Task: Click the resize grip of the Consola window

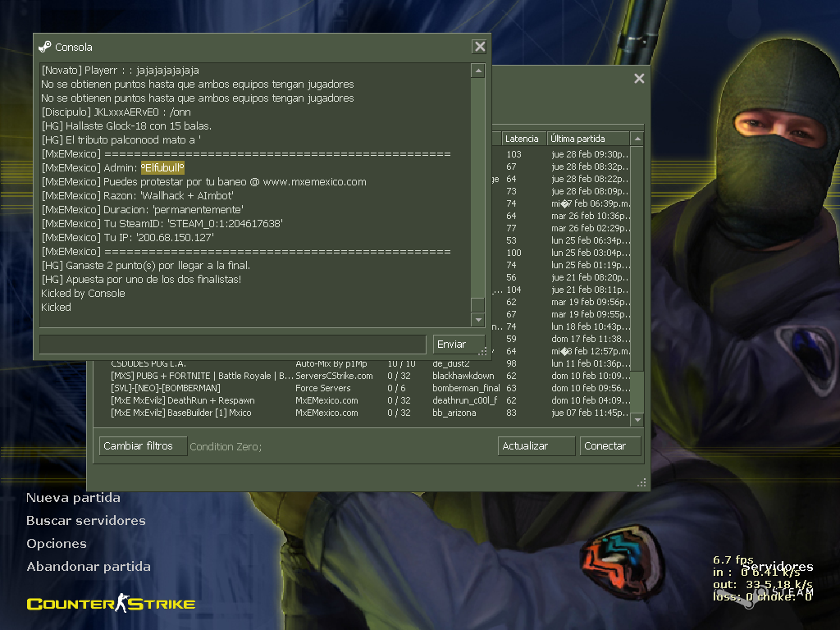Action: tap(482, 351)
